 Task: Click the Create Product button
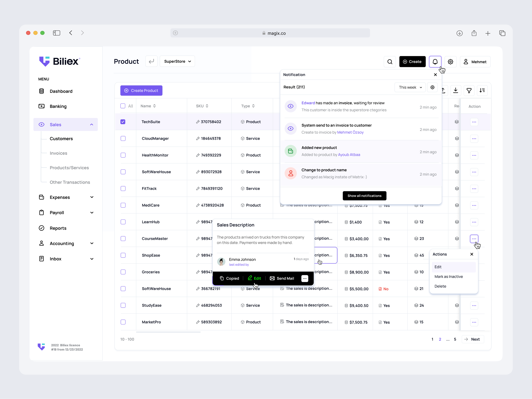point(141,90)
